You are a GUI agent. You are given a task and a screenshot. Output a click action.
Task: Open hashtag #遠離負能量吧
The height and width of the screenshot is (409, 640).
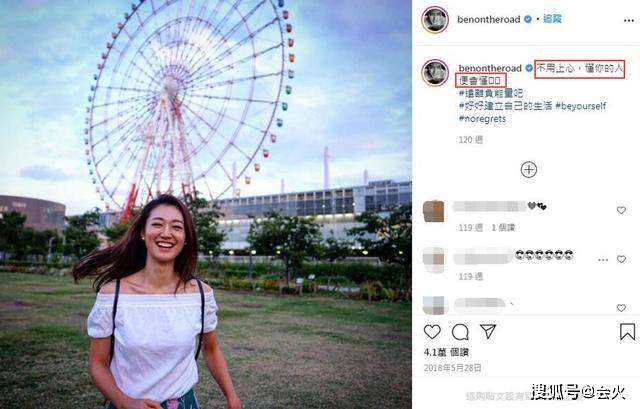click(491, 93)
